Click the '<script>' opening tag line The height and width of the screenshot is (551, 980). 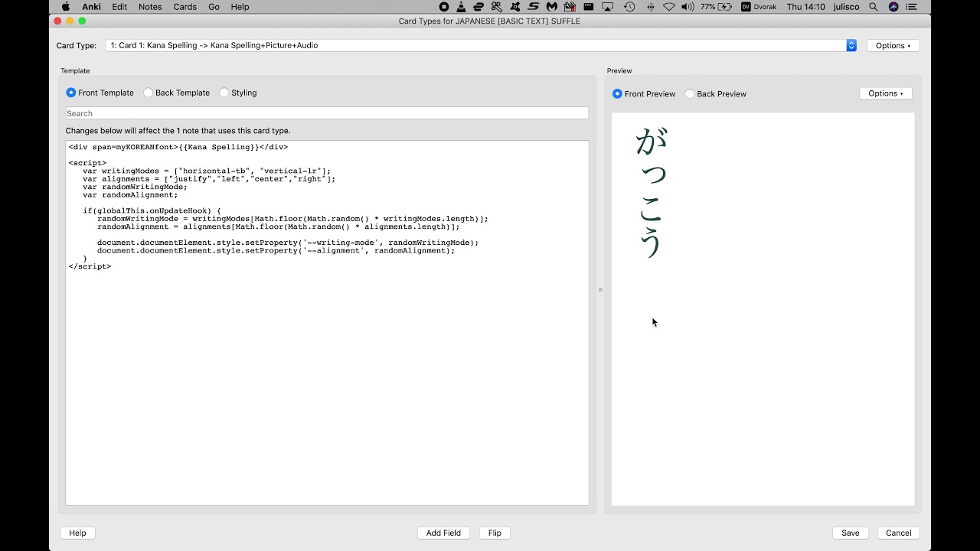(x=87, y=163)
